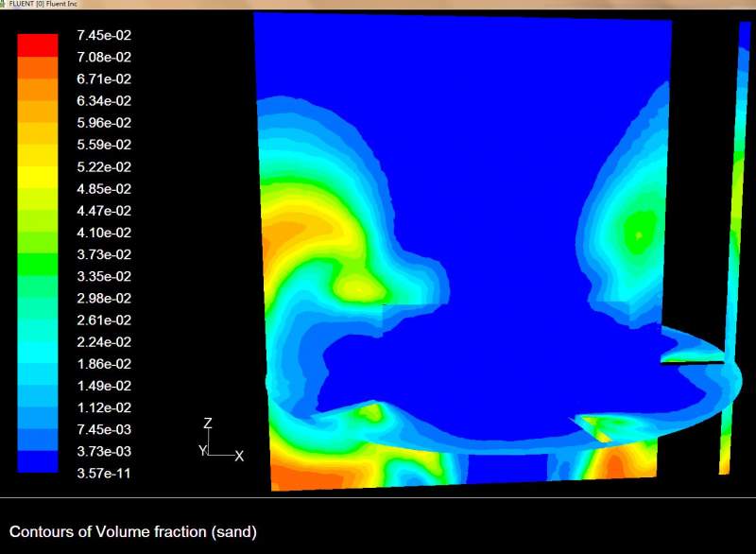
Task: Click the cyan legend band near 1.86e-02
Action: tap(38, 352)
